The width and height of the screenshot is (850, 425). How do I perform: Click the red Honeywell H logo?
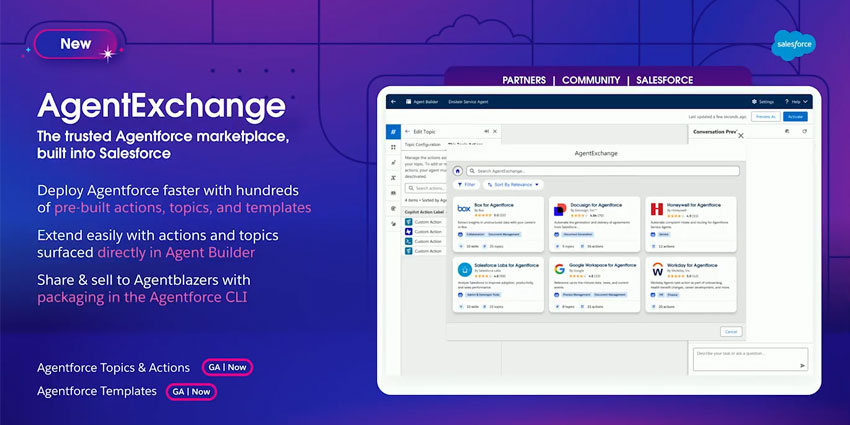click(x=657, y=209)
